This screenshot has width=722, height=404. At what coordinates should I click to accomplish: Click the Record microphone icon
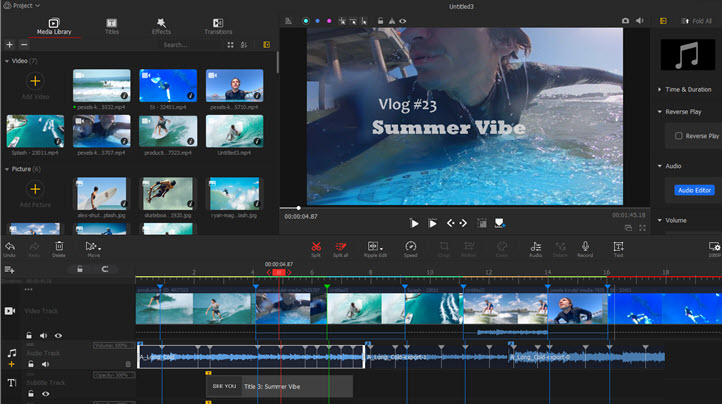[x=585, y=246]
